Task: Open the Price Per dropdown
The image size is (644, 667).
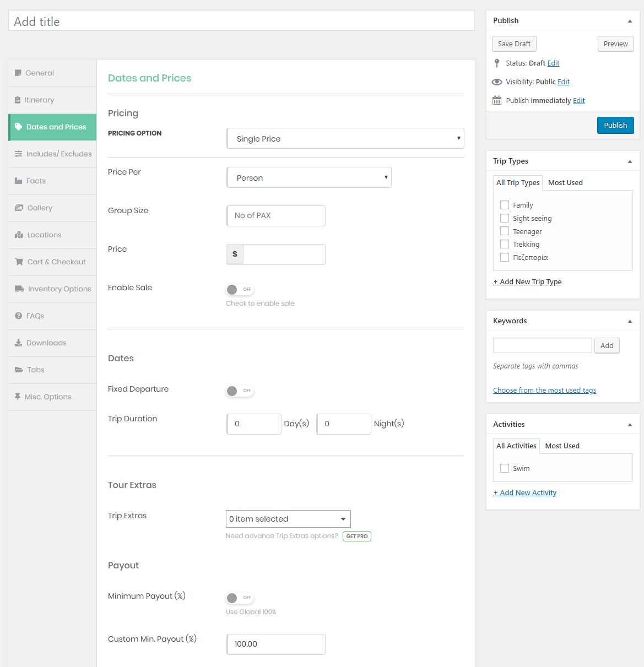Action: point(309,177)
